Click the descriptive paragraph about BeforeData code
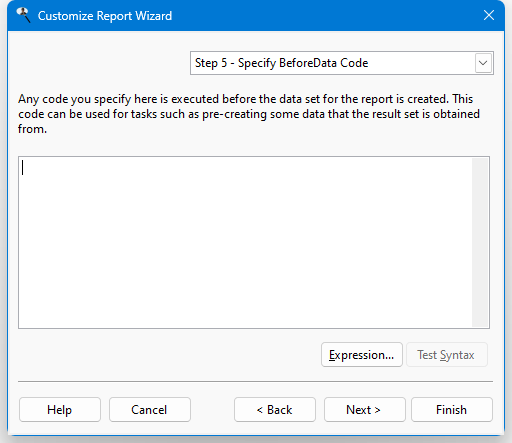The height and width of the screenshot is (443, 512). 249,114
